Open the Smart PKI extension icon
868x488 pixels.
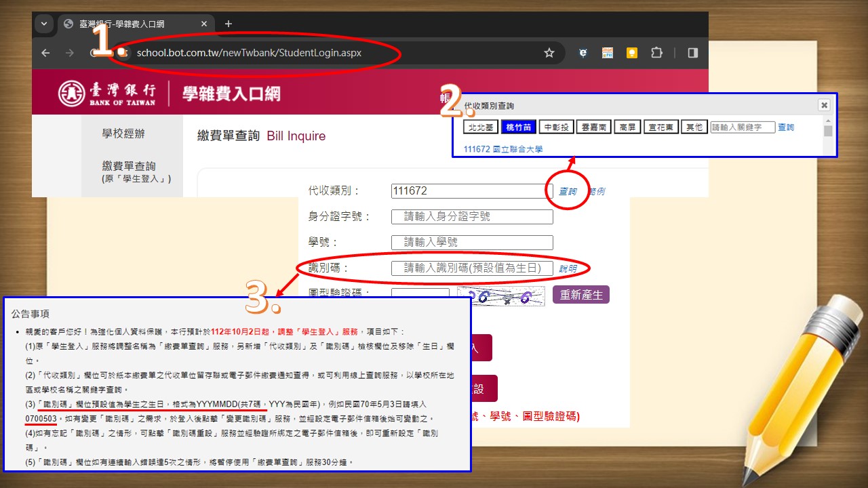[x=608, y=53]
